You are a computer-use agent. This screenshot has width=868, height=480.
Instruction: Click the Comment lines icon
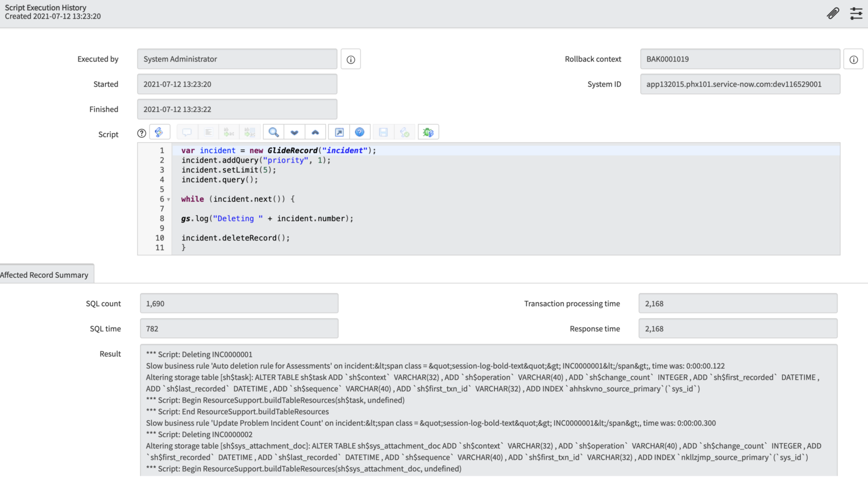187,132
